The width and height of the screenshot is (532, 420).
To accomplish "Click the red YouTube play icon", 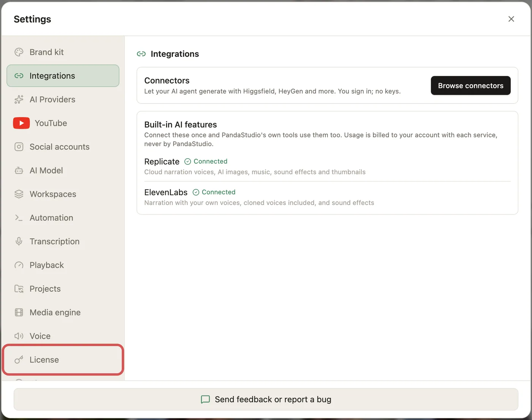I will 21,123.
